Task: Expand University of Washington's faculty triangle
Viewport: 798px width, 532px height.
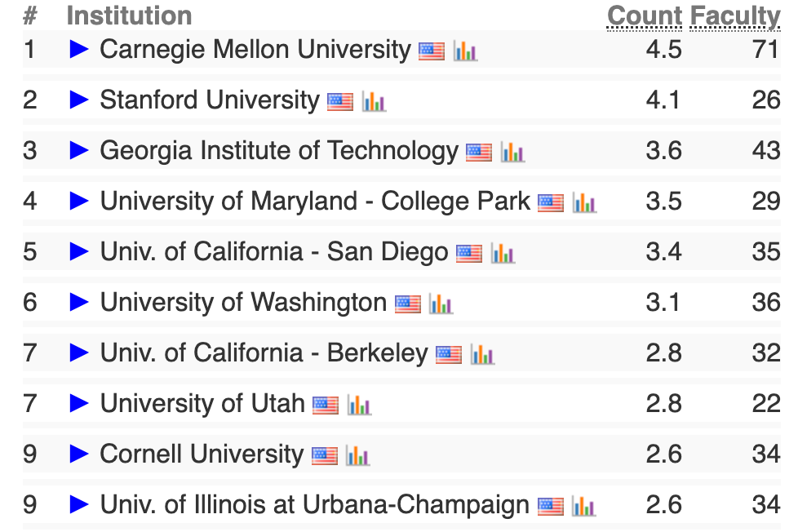Action: coord(79,302)
